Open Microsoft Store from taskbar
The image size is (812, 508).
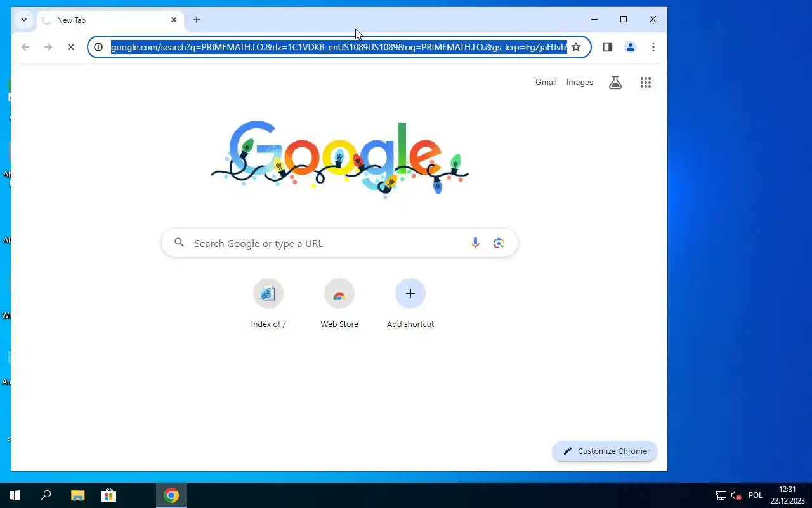pyautogui.click(x=108, y=495)
